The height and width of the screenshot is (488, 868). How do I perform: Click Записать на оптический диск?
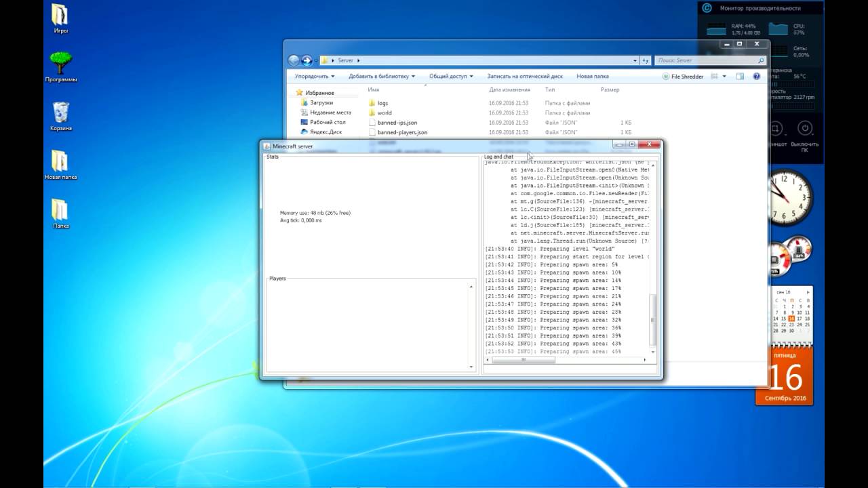525,77
